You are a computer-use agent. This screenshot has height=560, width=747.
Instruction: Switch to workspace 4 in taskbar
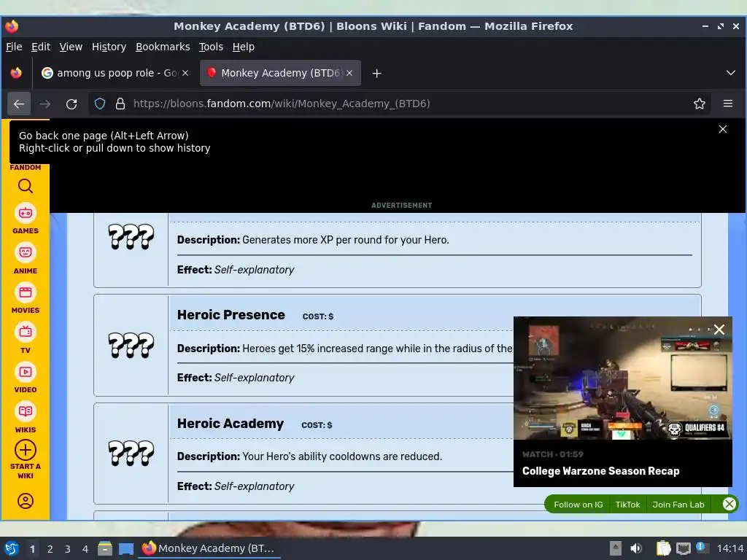pyautogui.click(x=85, y=549)
